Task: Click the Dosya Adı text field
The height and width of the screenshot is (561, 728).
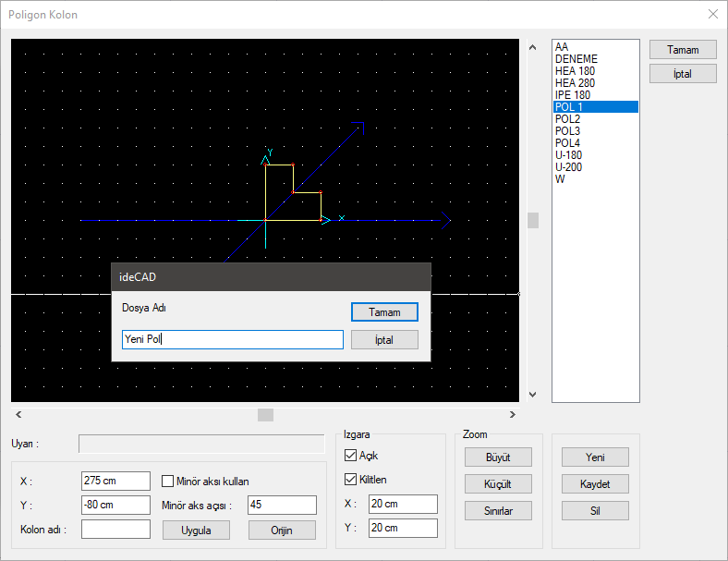Action: coord(232,340)
